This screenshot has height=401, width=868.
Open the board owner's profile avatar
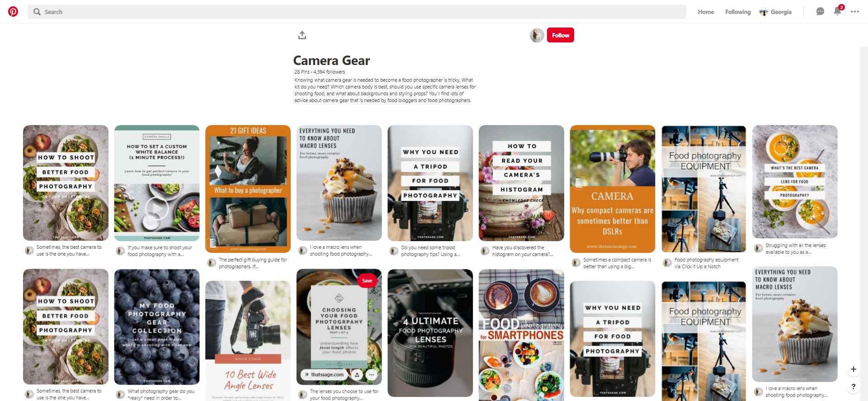(537, 35)
